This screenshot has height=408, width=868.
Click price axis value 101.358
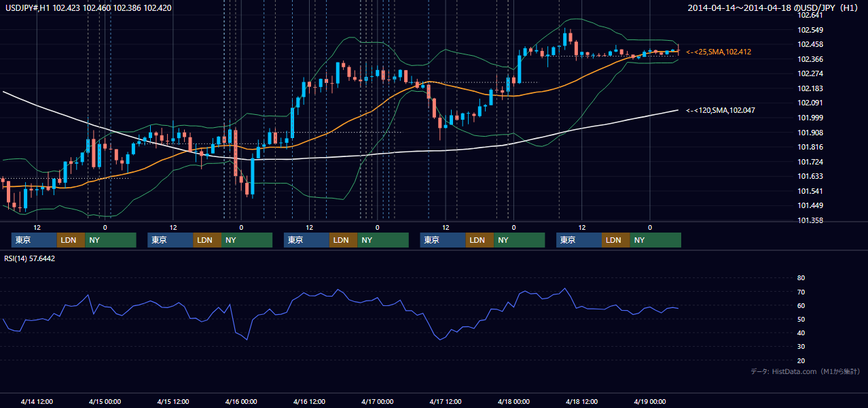(810, 220)
